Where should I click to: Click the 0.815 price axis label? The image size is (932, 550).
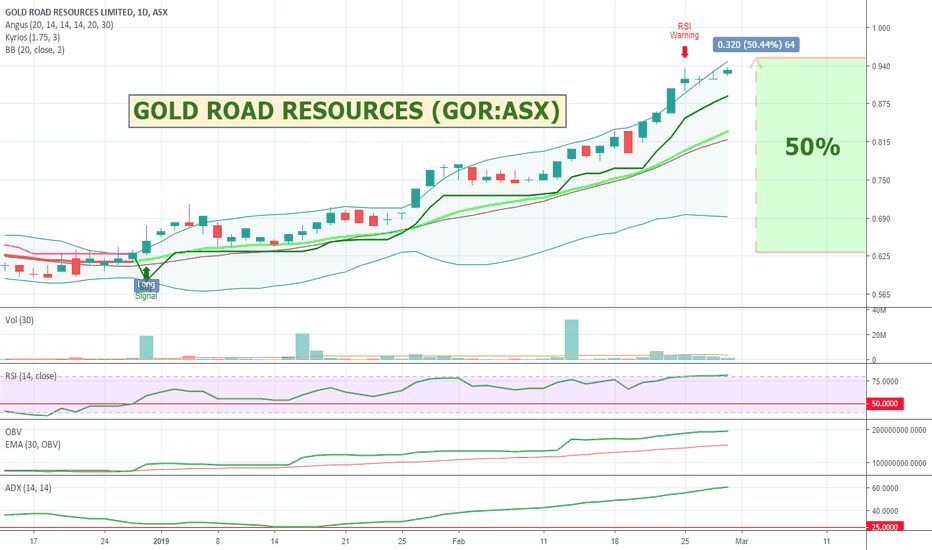(x=881, y=142)
